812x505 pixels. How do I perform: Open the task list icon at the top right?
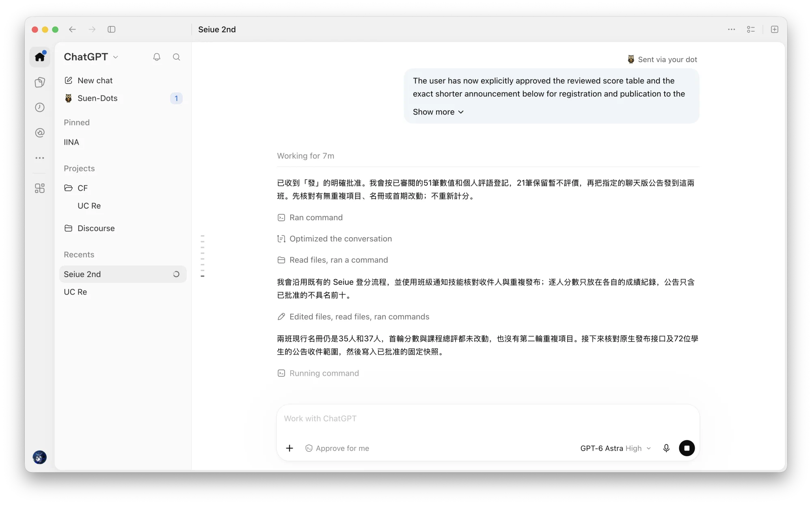(x=751, y=29)
